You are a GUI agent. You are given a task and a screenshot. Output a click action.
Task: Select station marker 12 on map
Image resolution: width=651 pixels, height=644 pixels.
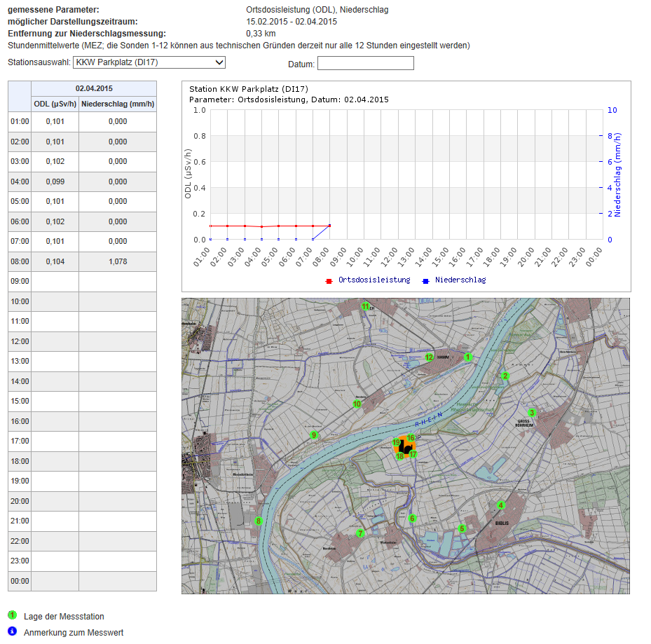pyautogui.click(x=429, y=357)
